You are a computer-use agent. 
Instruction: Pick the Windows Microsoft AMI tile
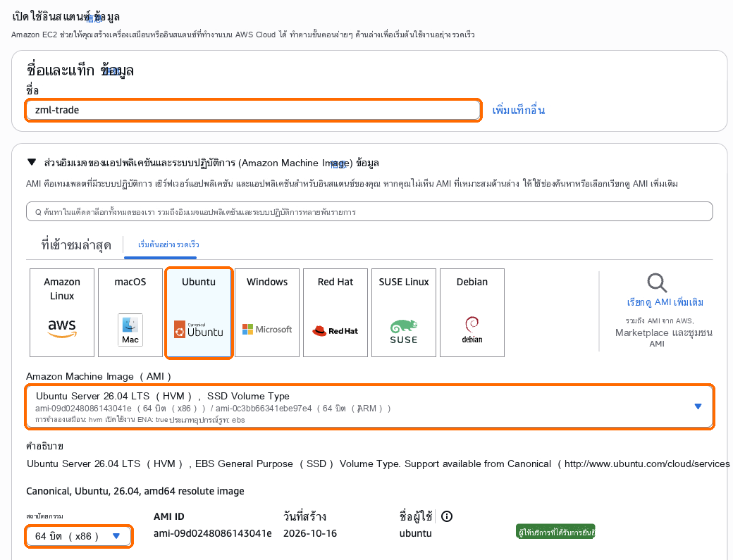(267, 313)
